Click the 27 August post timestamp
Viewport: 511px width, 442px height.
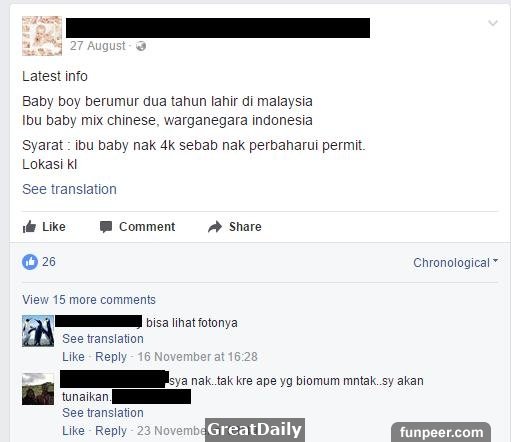98,46
